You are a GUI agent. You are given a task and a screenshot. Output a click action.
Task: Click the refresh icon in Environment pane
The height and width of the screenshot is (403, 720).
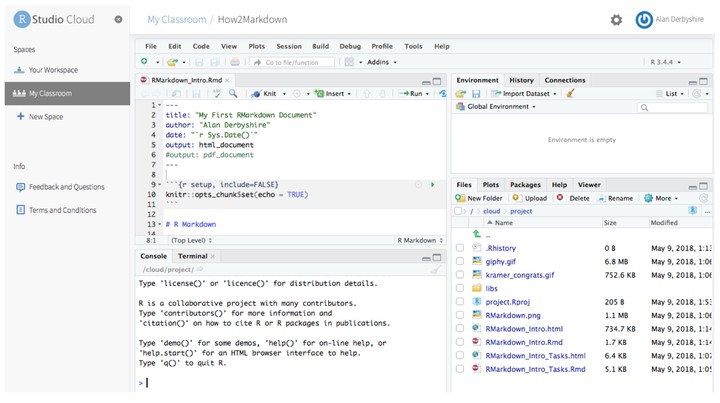pos(697,94)
